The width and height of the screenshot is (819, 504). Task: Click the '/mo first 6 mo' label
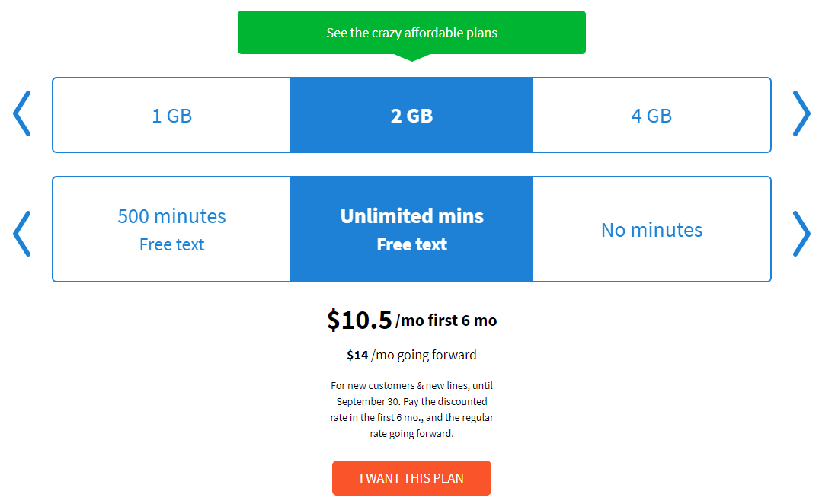(446, 321)
